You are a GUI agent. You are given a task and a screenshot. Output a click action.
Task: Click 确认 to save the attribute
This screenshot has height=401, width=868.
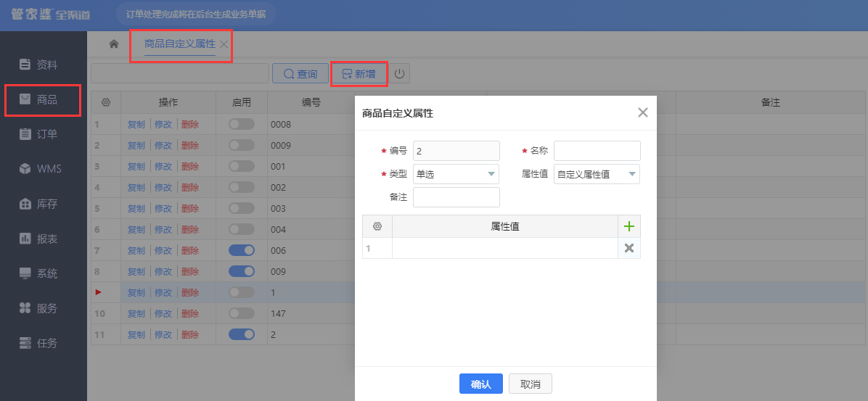pos(480,384)
